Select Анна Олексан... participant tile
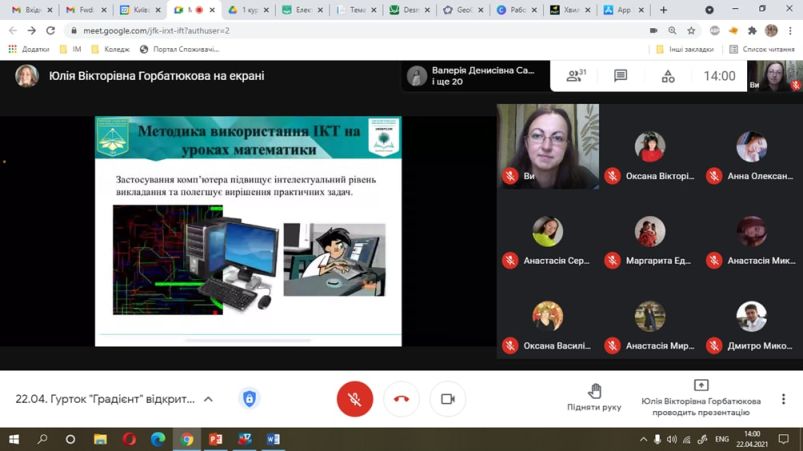 pyautogui.click(x=752, y=147)
